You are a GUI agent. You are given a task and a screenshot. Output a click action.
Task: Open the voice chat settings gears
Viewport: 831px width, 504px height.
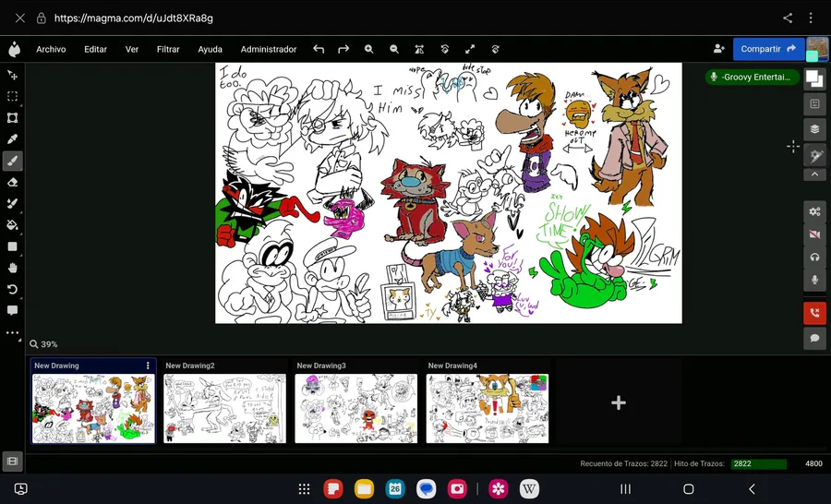(x=814, y=211)
